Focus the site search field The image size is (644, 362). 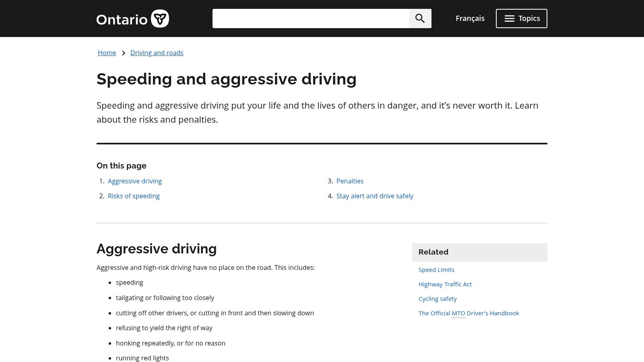[x=311, y=19]
